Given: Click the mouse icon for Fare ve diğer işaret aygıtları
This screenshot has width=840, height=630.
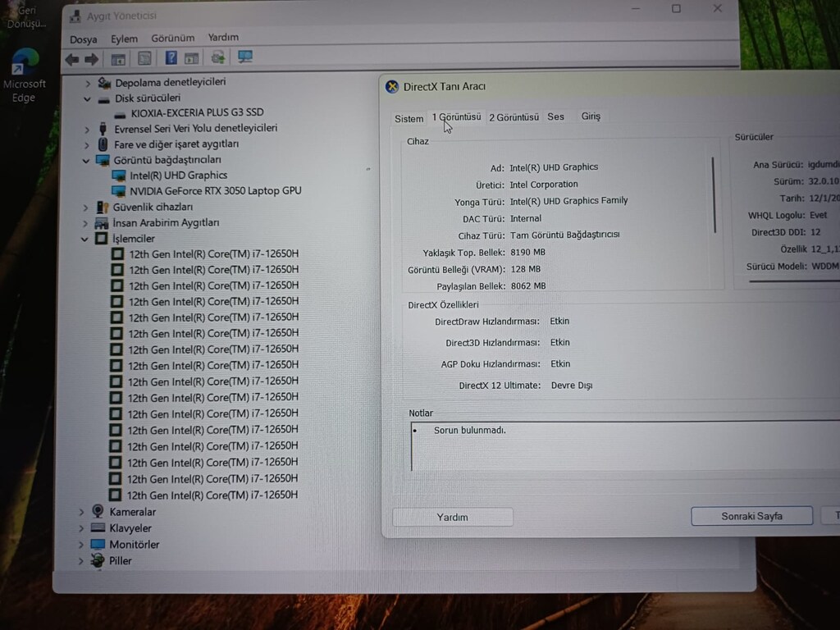Looking at the screenshot, I should (x=103, y=144).
